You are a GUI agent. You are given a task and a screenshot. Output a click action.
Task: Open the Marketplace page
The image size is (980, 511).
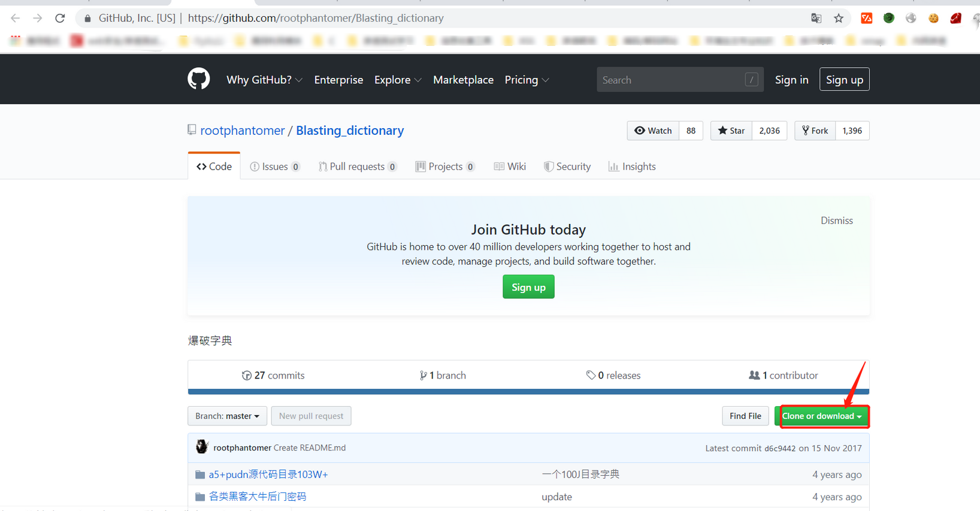point(463,80)
